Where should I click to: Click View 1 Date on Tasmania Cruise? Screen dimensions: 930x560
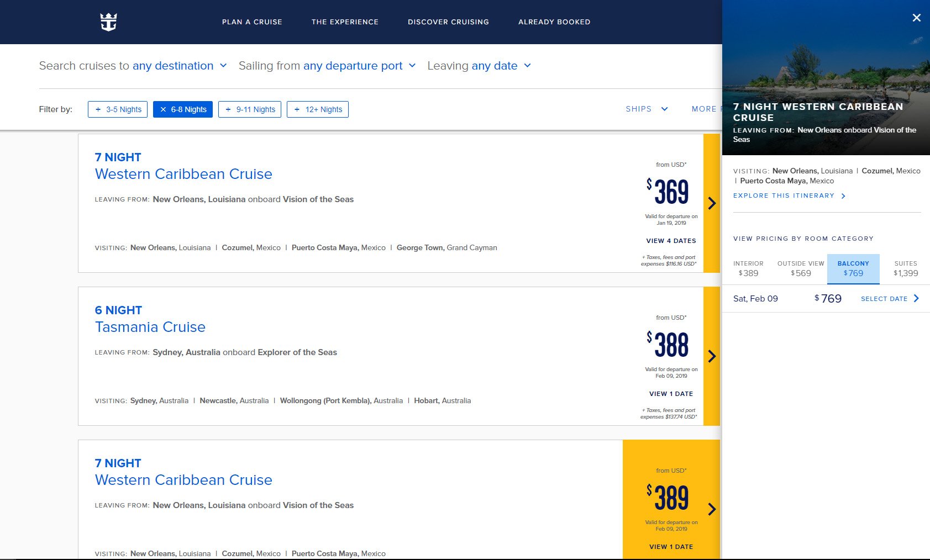coord(671,394)
